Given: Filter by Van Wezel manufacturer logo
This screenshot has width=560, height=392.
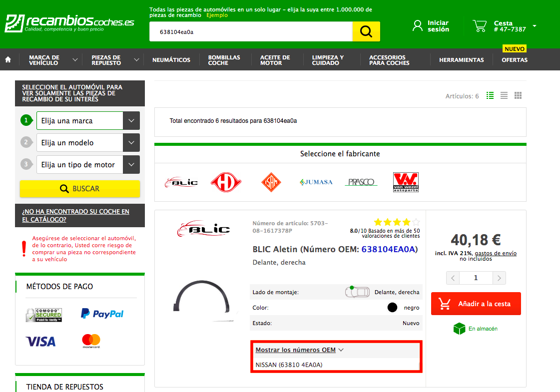Looking at the screenshot, I should (x=406, y=182).
